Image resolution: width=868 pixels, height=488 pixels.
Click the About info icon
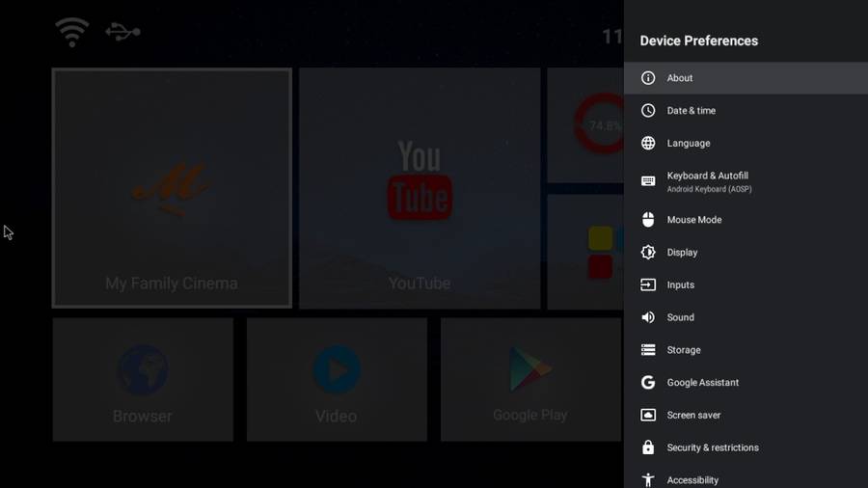coord(648,78)
